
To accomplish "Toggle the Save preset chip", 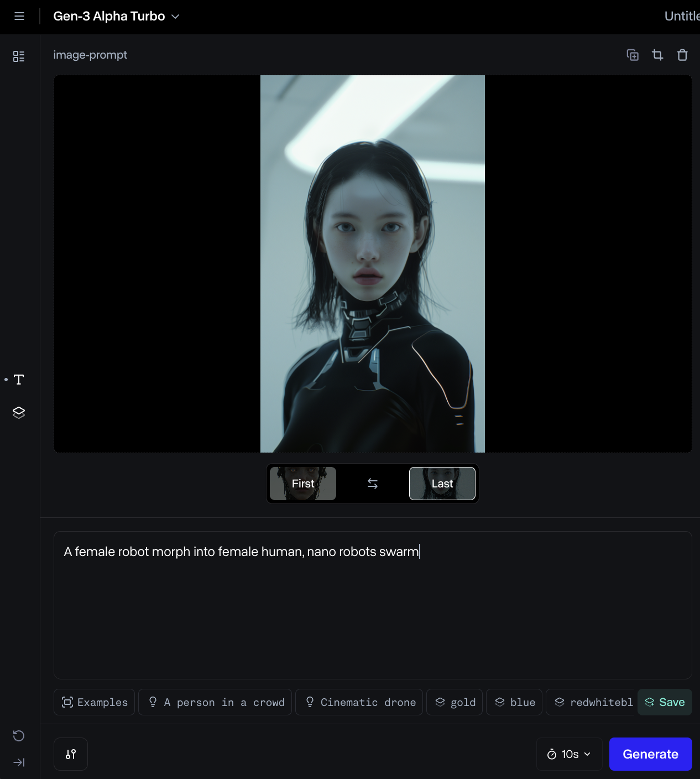I will click(665, 702).
